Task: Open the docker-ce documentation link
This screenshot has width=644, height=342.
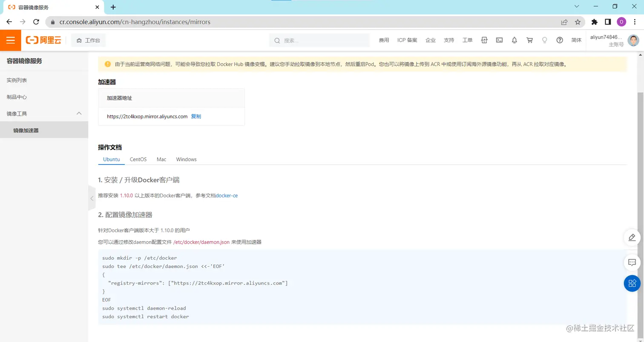Action: [x=227, y=196]
